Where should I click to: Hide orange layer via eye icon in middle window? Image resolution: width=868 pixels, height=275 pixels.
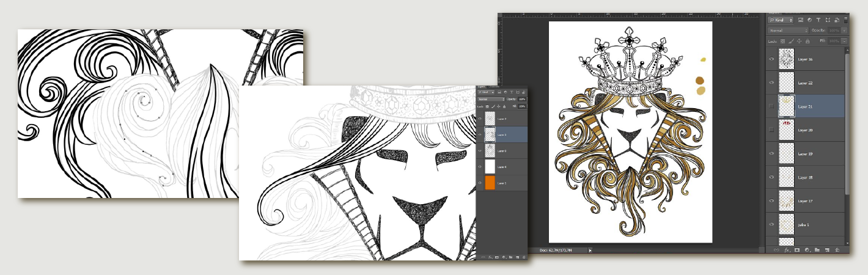click(480, 183)
